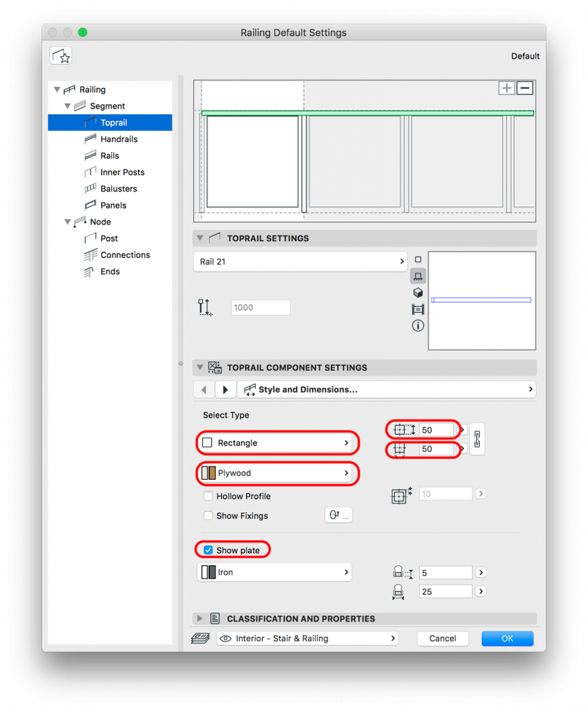Click the zoom-in plus icon in preview

pyautogui.click(x=506, y=88)
